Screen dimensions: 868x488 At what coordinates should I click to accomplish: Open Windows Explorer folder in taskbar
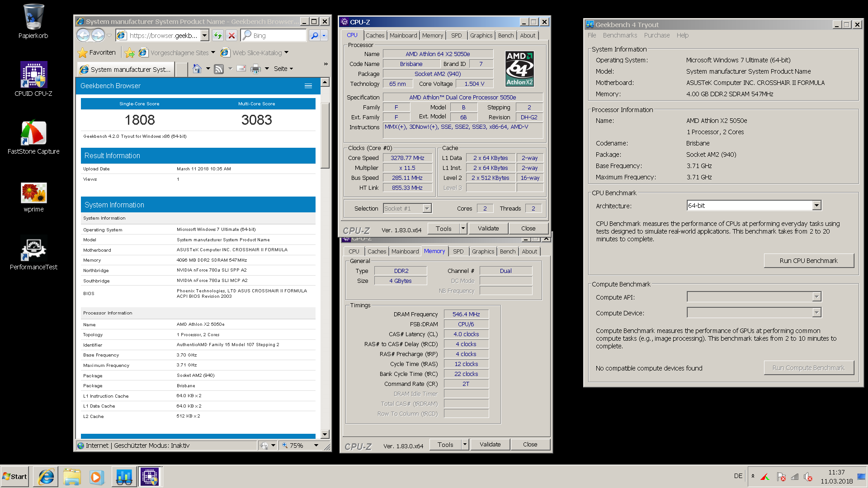[x=72, y=477]
